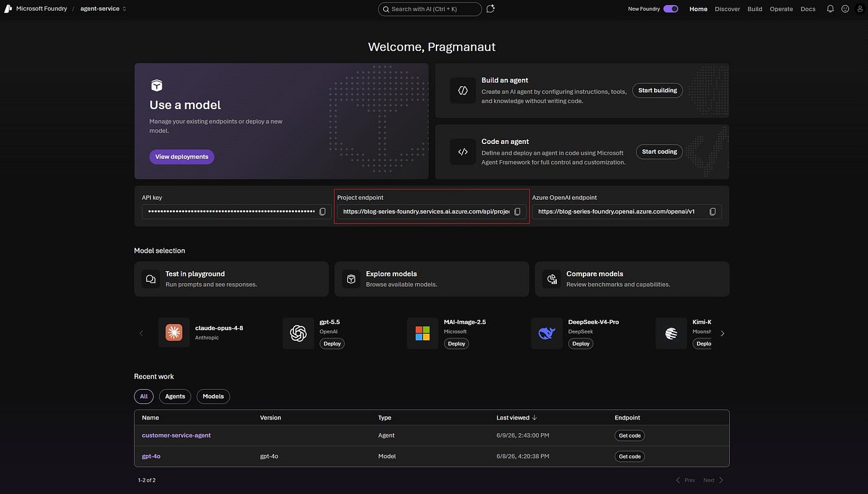Get code for gpt-4o model
This screenshot has height=494, width=868.
pyautogui.click(x=630, y=456)
